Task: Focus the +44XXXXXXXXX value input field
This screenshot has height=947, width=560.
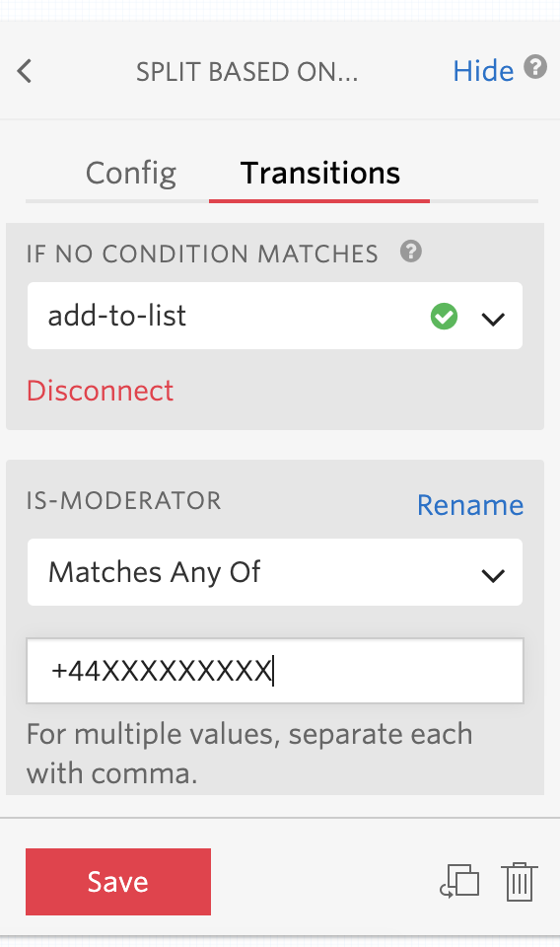Action: click(x=274, y=671)
